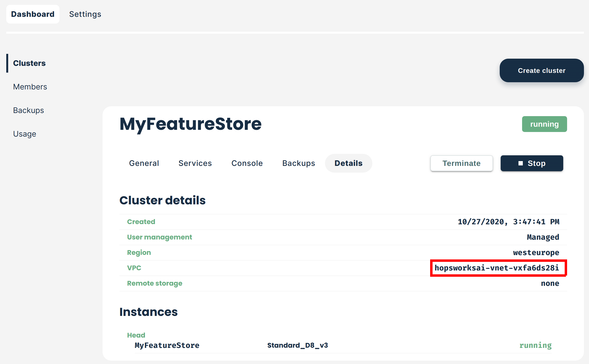Click the Stop square icon
The image size is (589, 364).
[x=520, y=163]
